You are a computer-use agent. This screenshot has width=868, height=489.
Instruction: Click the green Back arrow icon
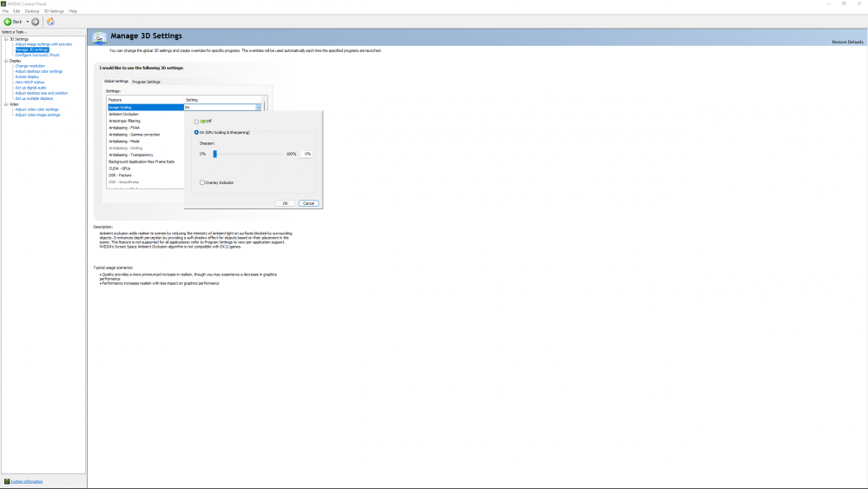(8, 22)
